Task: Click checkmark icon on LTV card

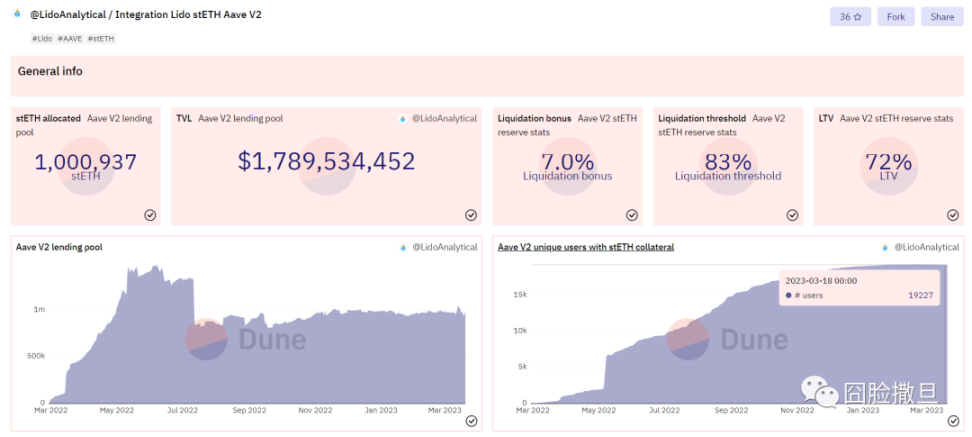Action: tap(952, 214)
